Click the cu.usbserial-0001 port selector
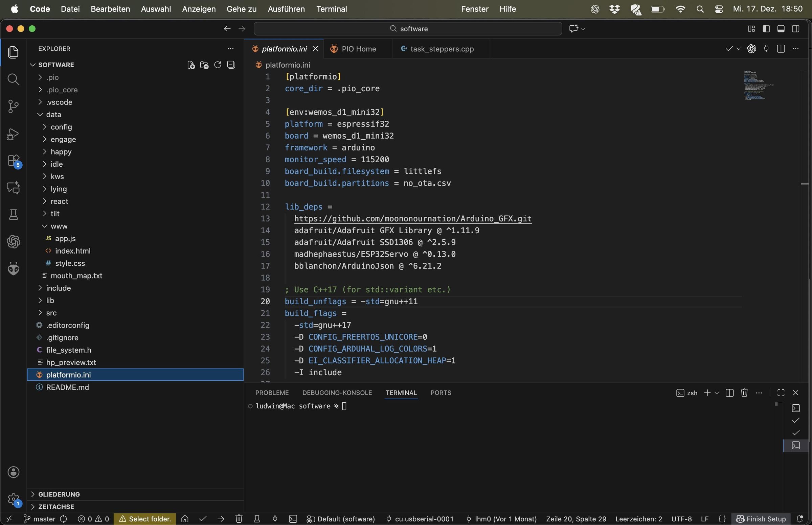812x525 pixels. point(420,519)
